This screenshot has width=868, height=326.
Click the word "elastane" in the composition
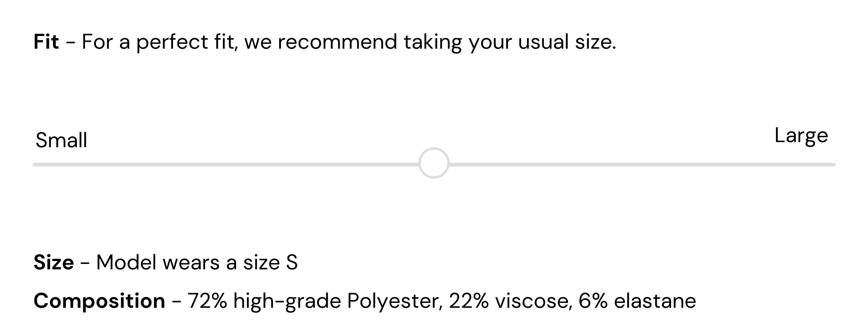[x=655, y=301]
